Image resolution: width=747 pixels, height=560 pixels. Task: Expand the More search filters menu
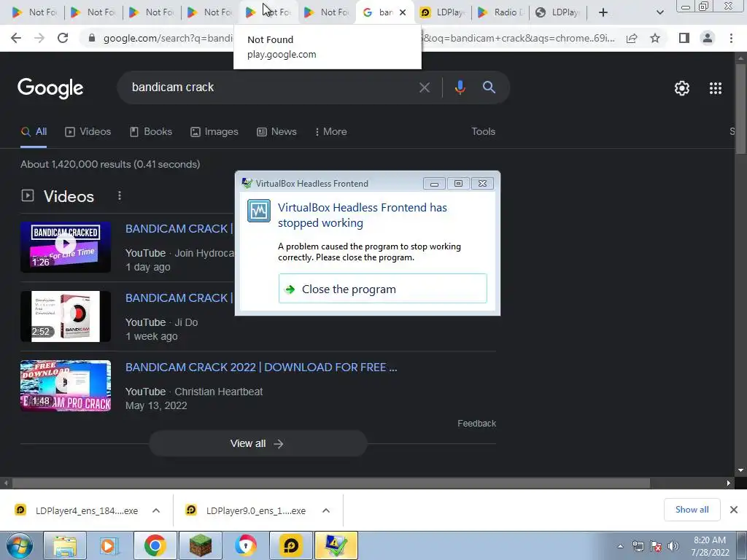click(x=330, y=132)
